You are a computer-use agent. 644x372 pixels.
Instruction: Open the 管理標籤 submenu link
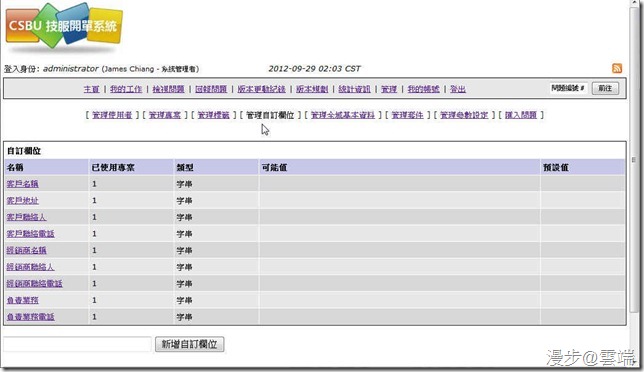pyautogui.click(x=214, y=115)
